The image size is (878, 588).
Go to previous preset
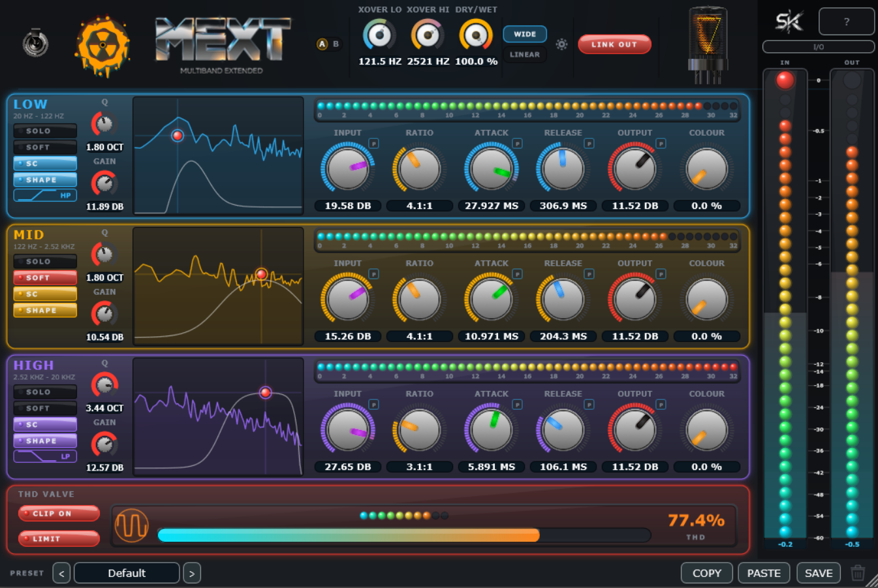61,573
